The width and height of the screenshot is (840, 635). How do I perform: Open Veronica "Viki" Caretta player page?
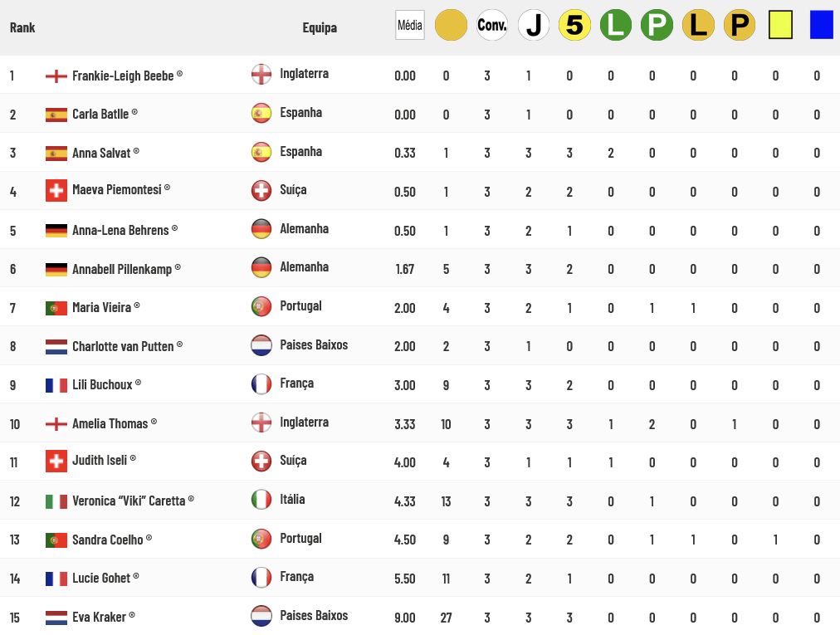(129, 501)
